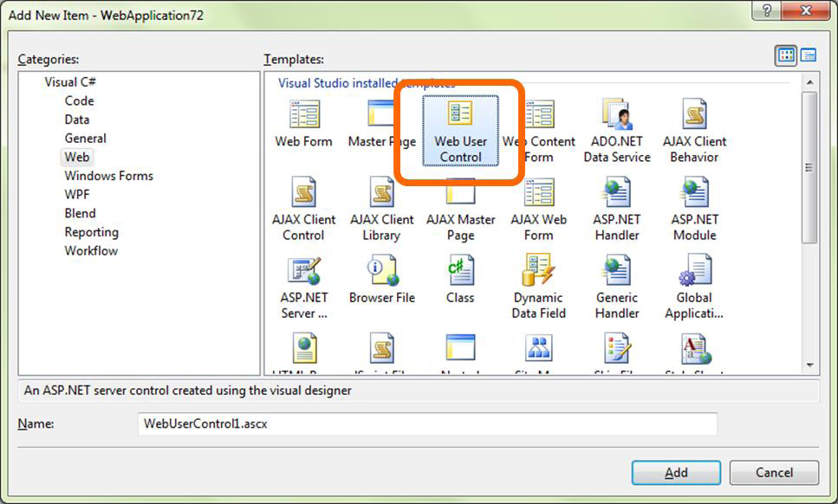The width and height of the screenshot is (838, 504).
Task: Switch templates to large icons view
Action: click(786, 55)
